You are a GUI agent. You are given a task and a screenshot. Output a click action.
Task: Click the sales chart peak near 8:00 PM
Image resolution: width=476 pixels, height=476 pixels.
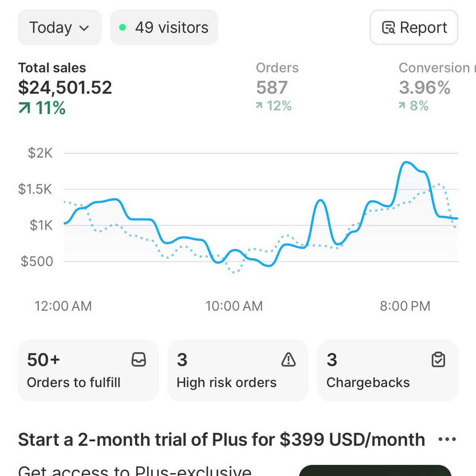(x=406, y=163)
